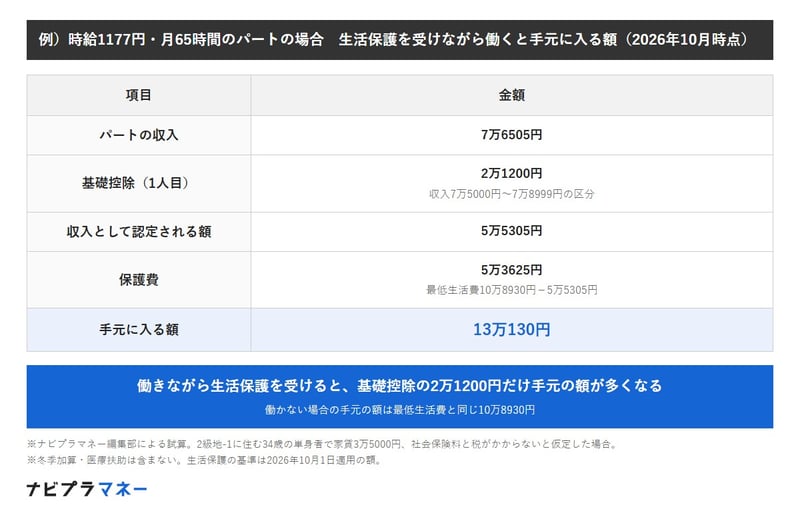Select the 金額 column header
The image size is (800, 513).
pos(511,95)
